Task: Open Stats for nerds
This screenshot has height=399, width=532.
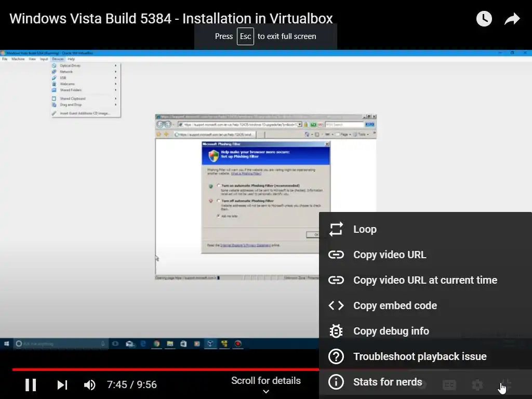Action: pyautogui.click(x=425, y=382)
